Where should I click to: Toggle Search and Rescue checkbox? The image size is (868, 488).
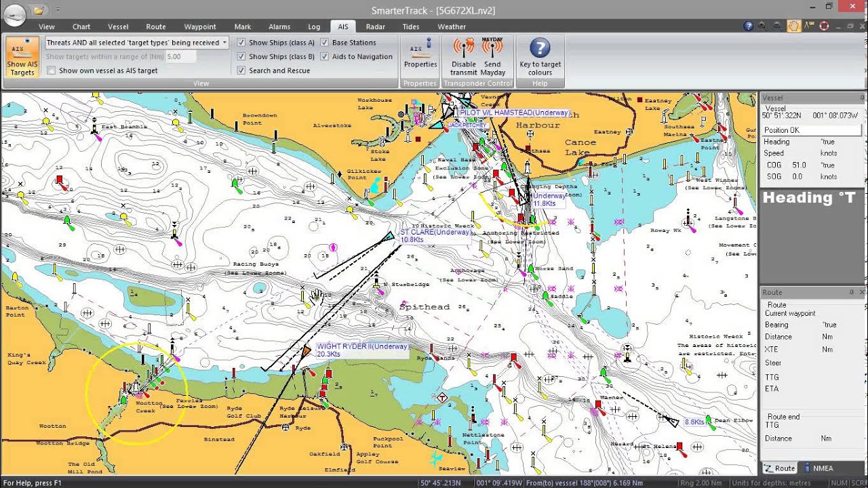click(x=241, y=70)
